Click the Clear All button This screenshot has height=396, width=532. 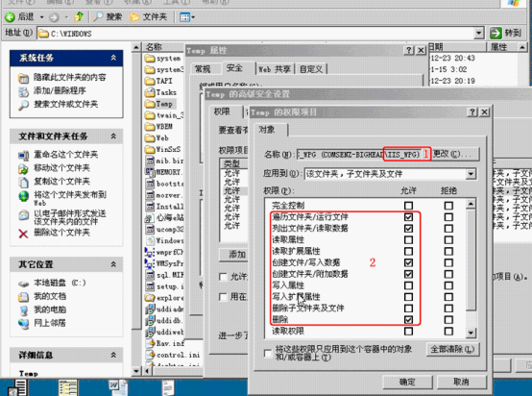click(x=452, y=349)
